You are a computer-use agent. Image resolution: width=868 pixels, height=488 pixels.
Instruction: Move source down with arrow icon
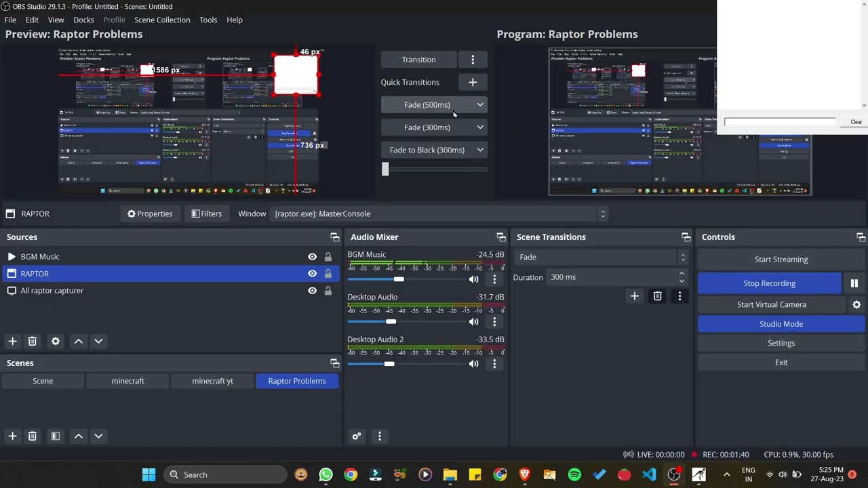[x=98, y=342]
